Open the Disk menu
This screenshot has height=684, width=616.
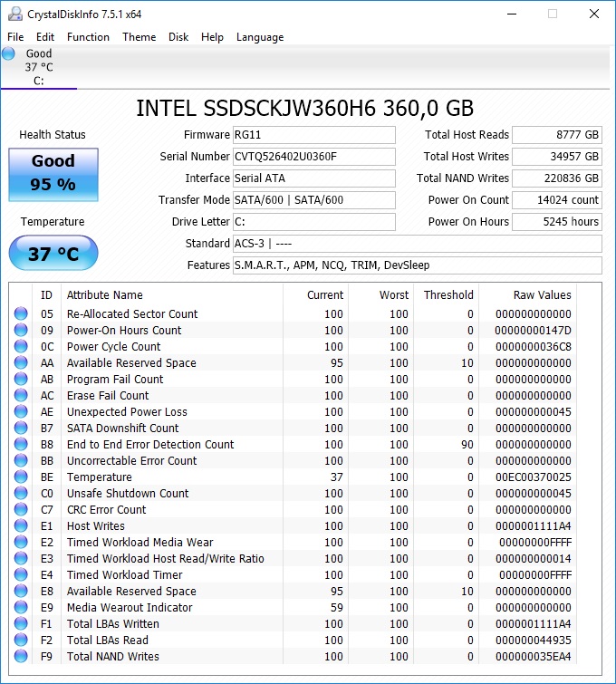[178, 37]
